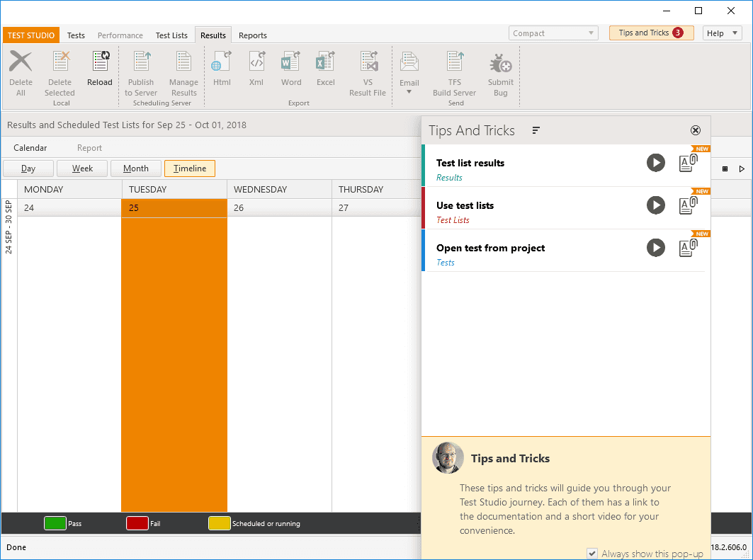The height and width of the screenshot is (560, 753).
Task: Click the Tests category link
Action: tap(445, 263)
